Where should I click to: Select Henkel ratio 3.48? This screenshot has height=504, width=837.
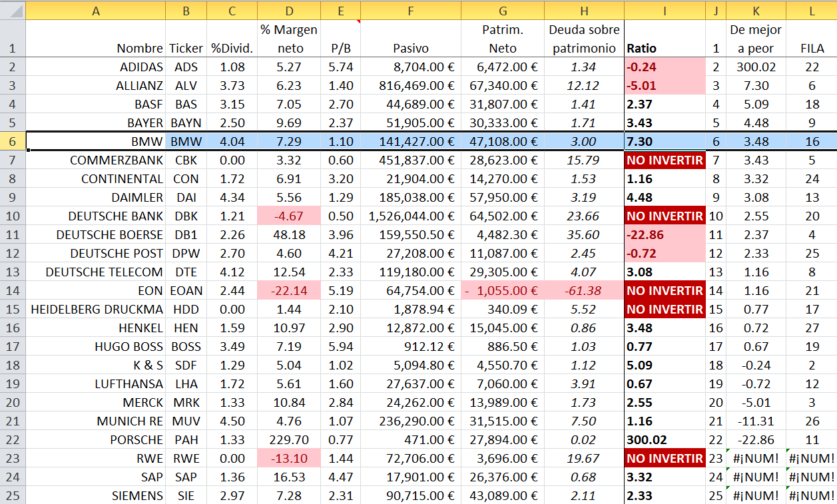coord(665,328)
